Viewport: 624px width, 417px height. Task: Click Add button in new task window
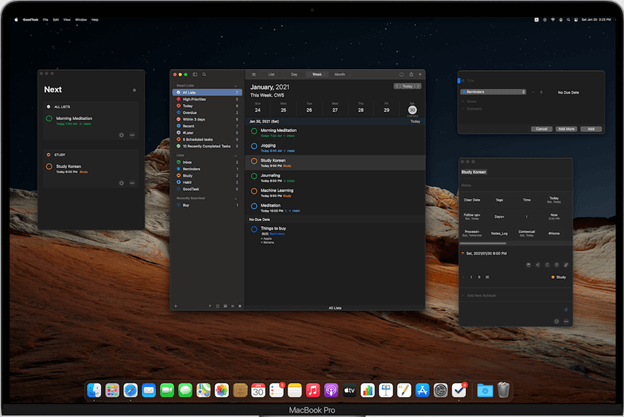(591, 129)
